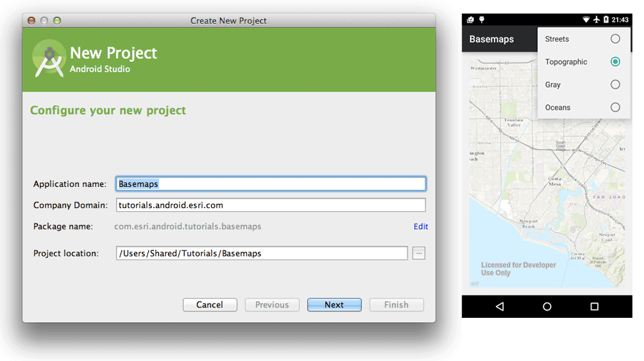Image resolution: width=644 pixels, height=361 pixels.
Task: Tap the Costa Mesa label on map
Action: coord(554,181)
